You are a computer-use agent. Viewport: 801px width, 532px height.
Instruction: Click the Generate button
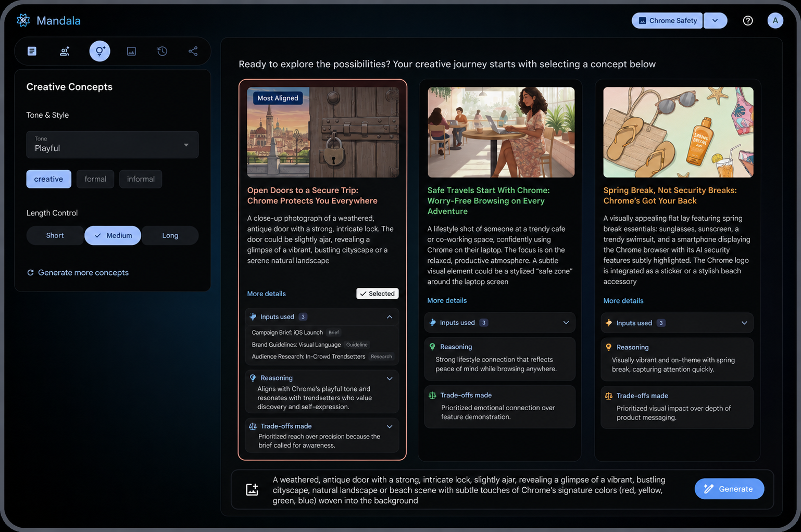[x=729, y=489]
